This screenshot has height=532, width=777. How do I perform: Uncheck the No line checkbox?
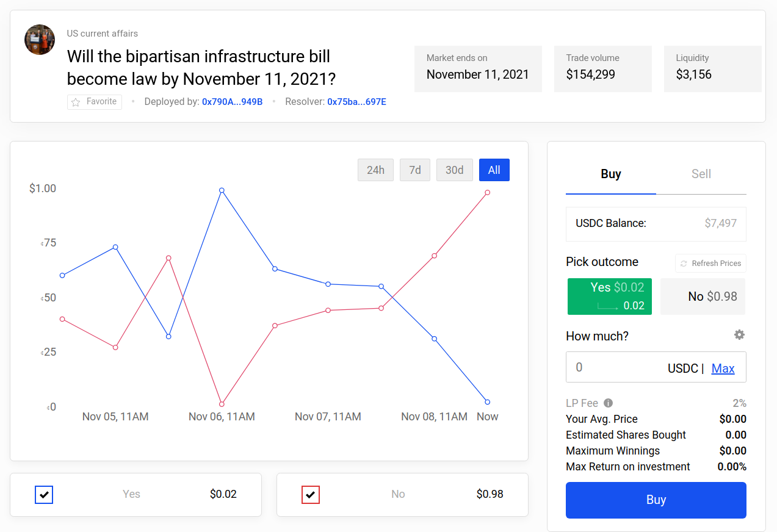click(311, 494)
